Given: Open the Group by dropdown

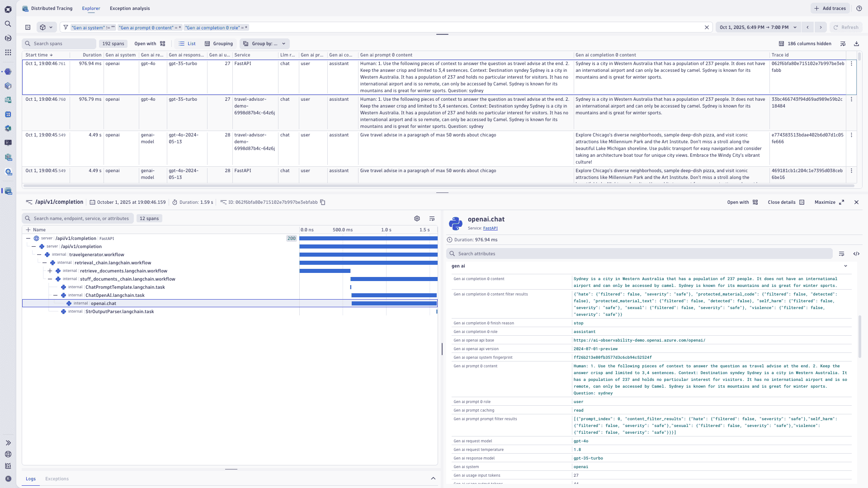Looking at the screenshot, I should (264, 43).
